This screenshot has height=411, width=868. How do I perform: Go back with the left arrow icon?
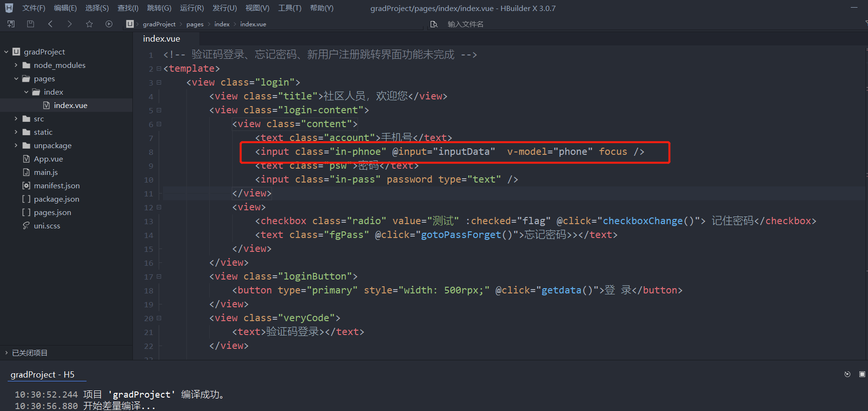(50, 24)
